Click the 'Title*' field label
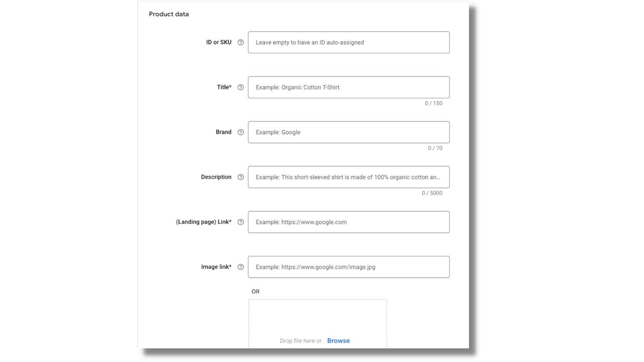This screenshot has width=644, height=362. [224, 87]
